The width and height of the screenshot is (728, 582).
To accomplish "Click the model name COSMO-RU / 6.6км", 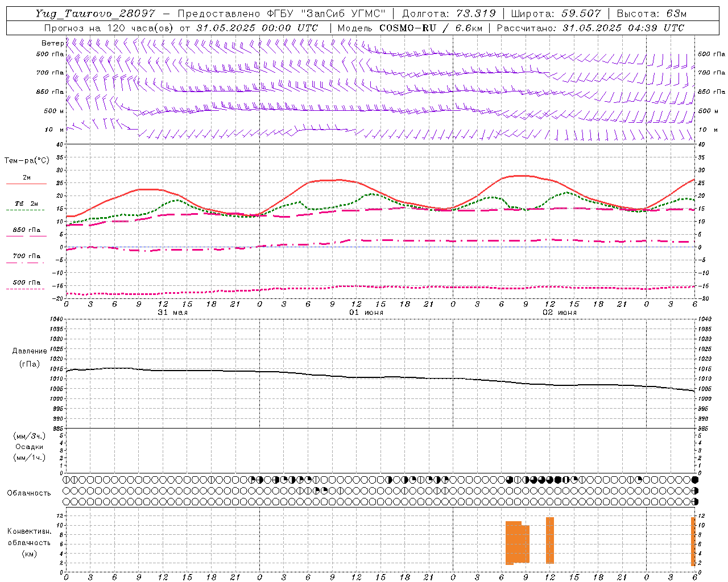I will [x=431, y=28].
